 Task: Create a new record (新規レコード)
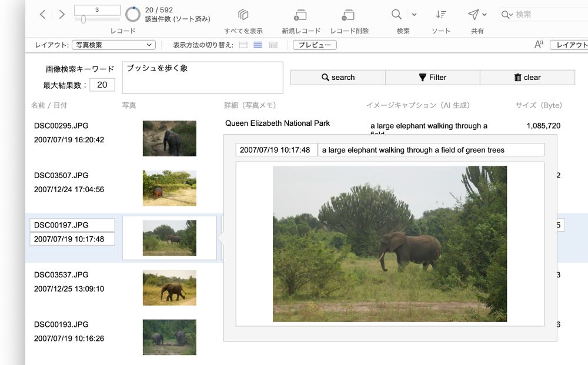pos(300,15)
